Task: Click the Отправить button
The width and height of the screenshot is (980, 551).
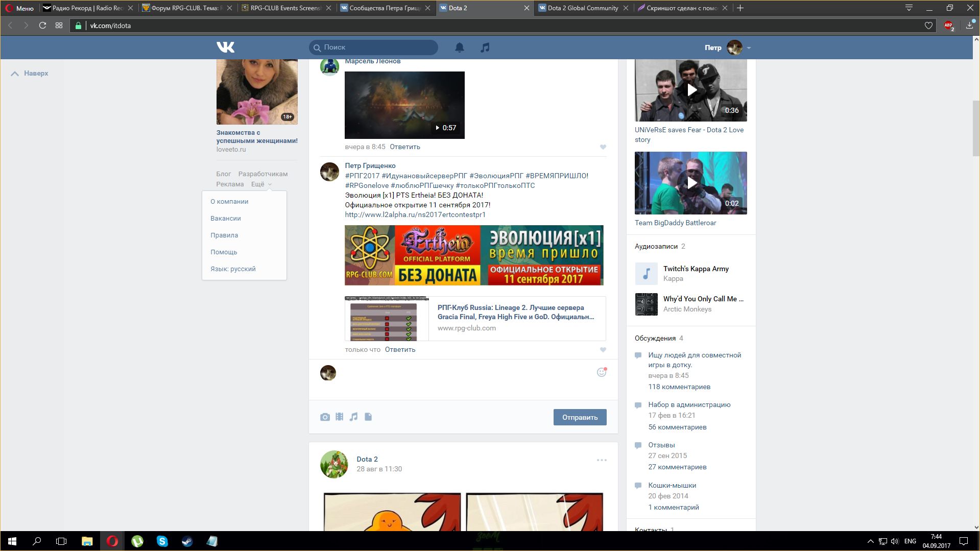Action: coord(580,417)
